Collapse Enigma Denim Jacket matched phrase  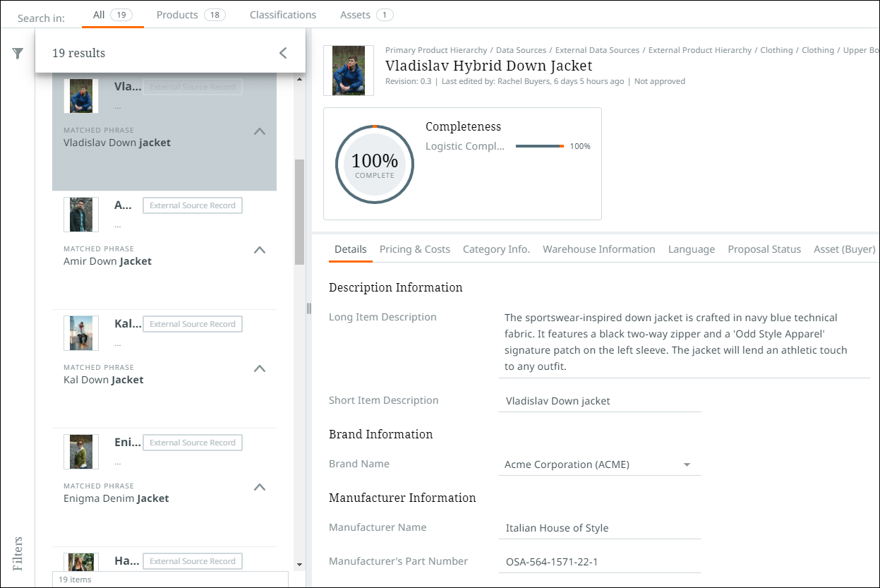(260, 487)
